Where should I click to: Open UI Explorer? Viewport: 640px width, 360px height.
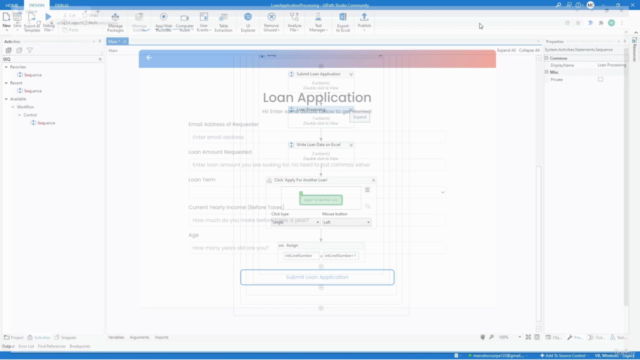(x=248, y=22)
